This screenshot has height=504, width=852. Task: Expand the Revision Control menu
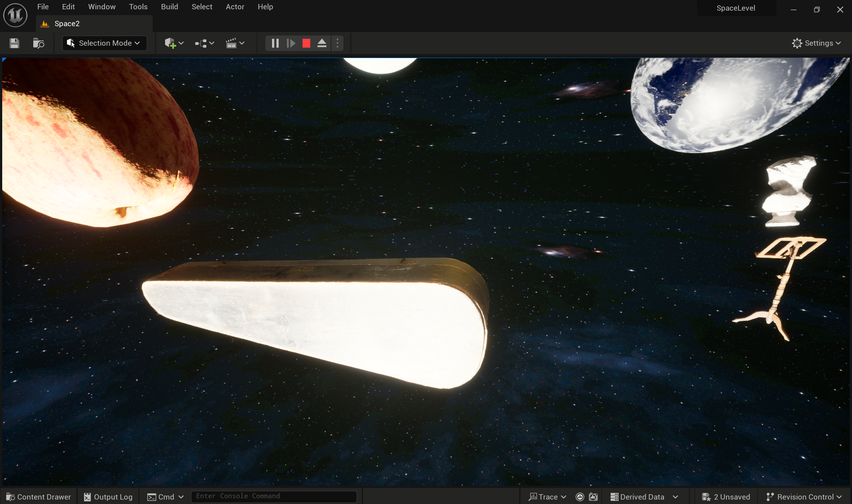[x=804, y=497]
